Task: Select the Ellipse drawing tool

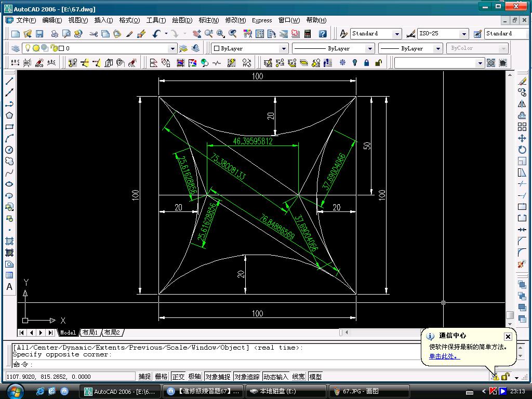Action: pyautogui.click(x=9, y=184)
